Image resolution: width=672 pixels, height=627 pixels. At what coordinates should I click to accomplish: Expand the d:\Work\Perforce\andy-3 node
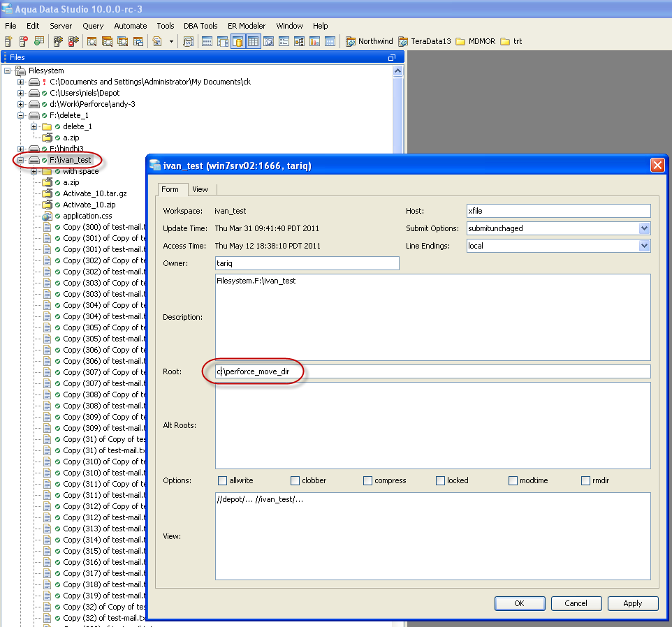(20, 104)
